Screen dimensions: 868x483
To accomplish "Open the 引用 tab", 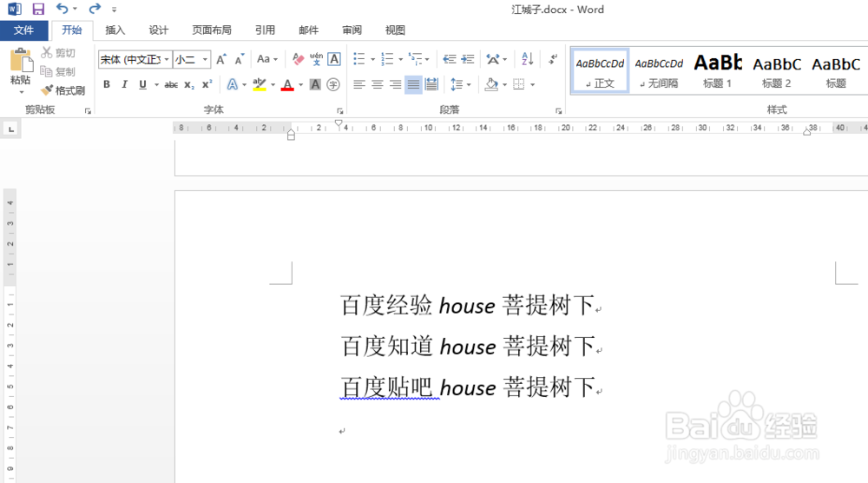I will 265,30.
